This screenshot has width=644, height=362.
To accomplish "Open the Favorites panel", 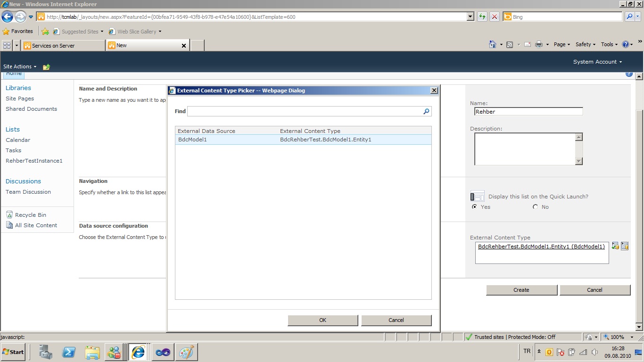I will [18, 31].
